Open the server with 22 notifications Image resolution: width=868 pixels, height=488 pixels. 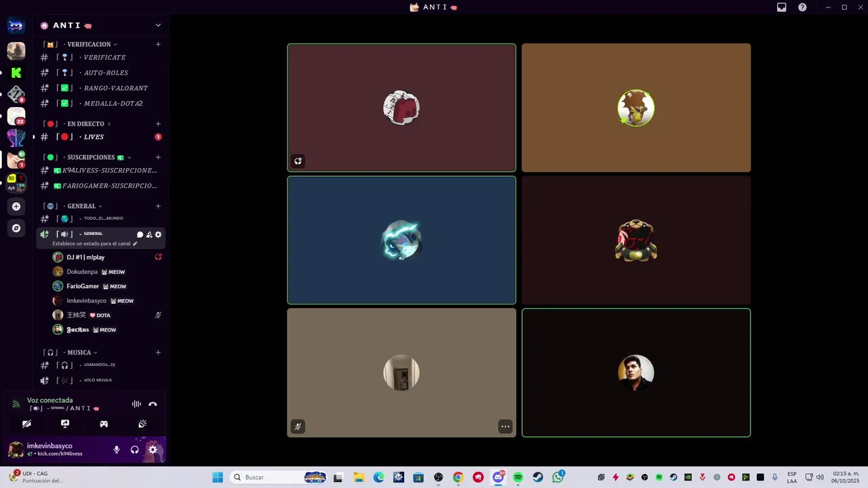(16, 116)
